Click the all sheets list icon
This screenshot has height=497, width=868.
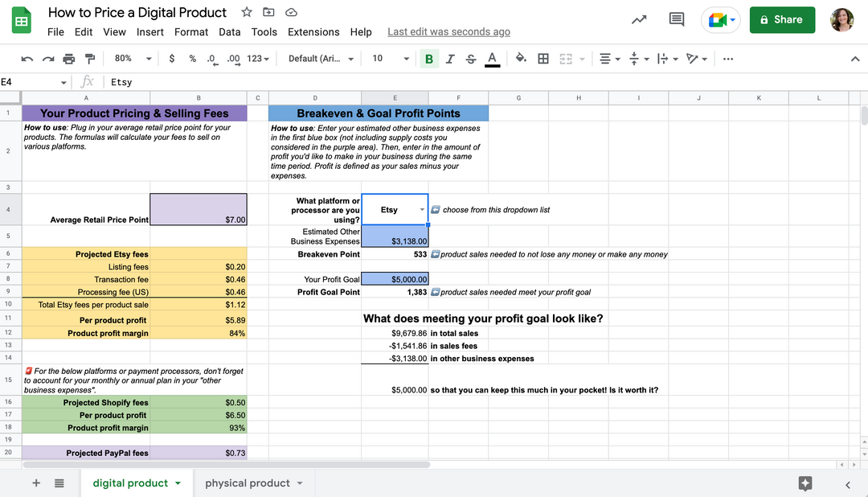point(59,483)
